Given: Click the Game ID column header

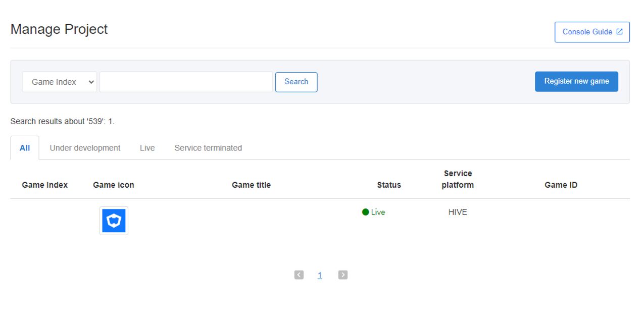Looking at the screenshot, I should click(561, 185).
